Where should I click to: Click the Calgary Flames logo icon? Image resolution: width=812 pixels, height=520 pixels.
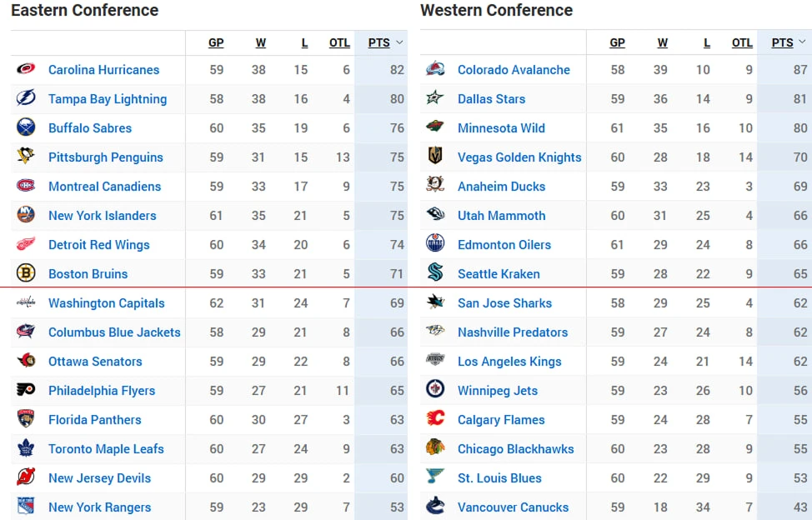(435, 419)
